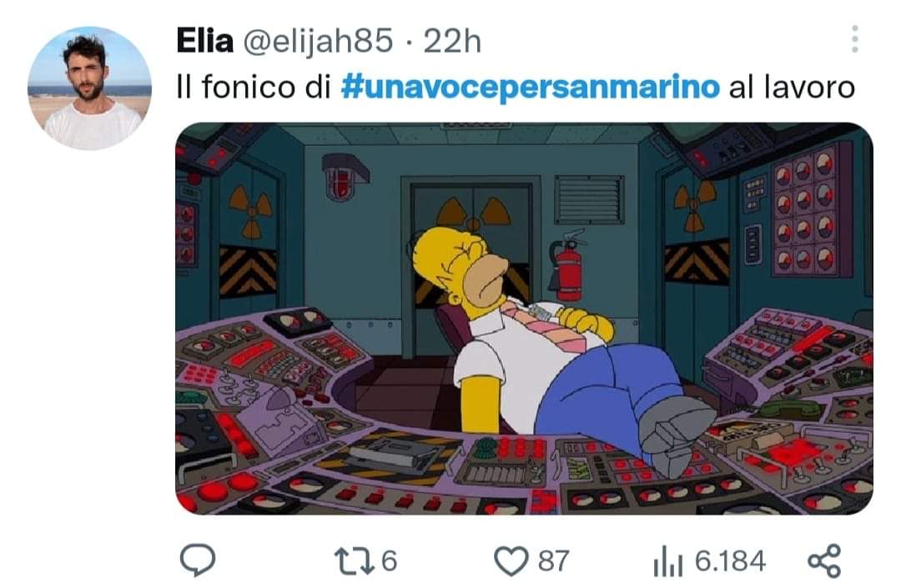
Task: Click the retweet arrows icon
Action: tap(355, 561)
